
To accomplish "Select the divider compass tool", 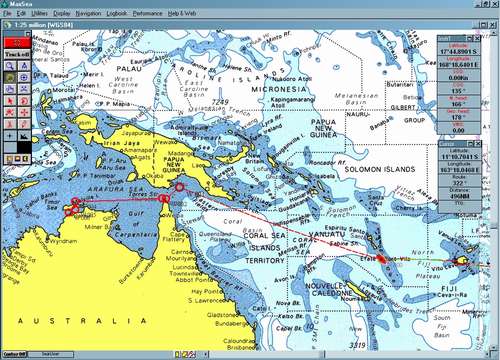I will point(24,66).
